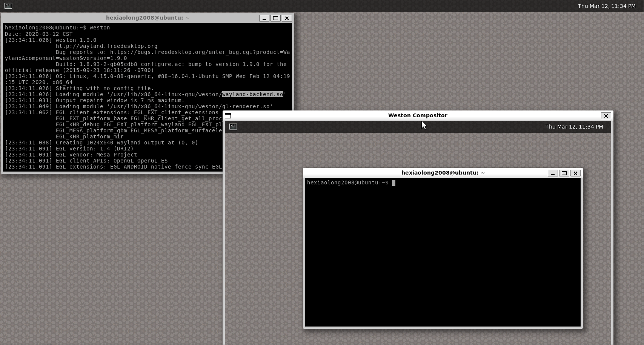Click the 'Date: 2020-03-12 CST' line
644x345 pixels.
tap(38, 34)
